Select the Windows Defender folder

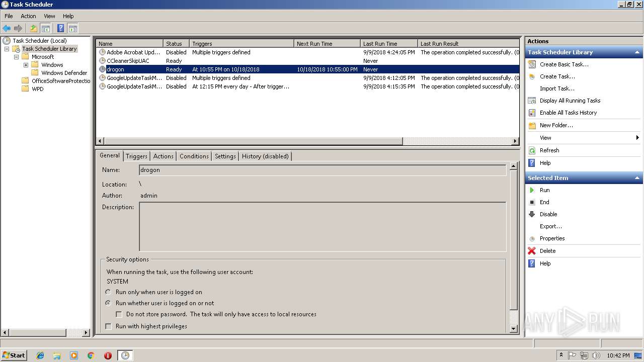(64, 73)
